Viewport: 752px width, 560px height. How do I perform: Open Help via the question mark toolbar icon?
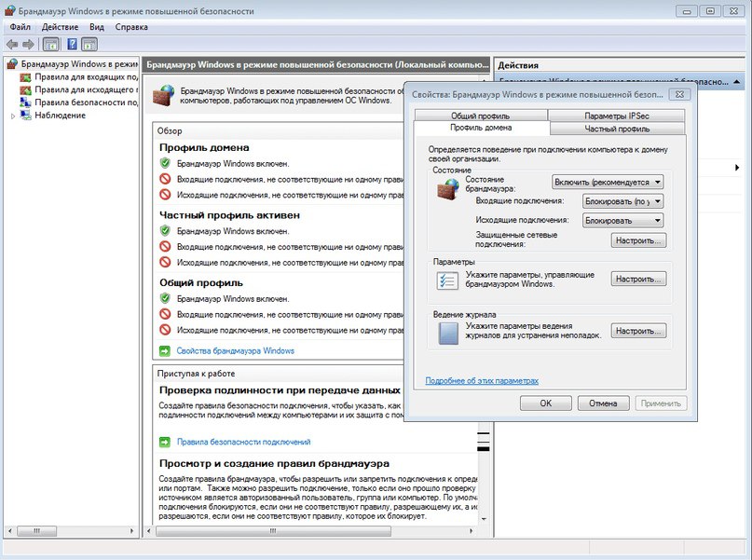click(x=72, y=45)
